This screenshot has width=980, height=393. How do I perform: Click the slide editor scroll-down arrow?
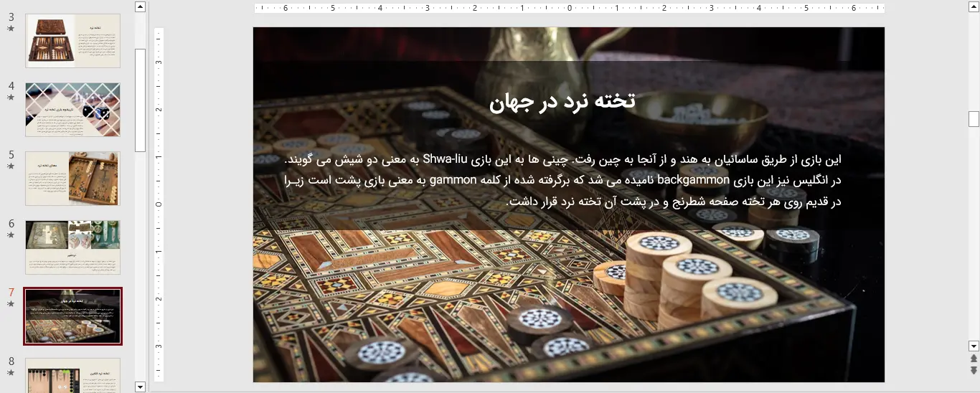pyautogui.click(x=974, y=346)
